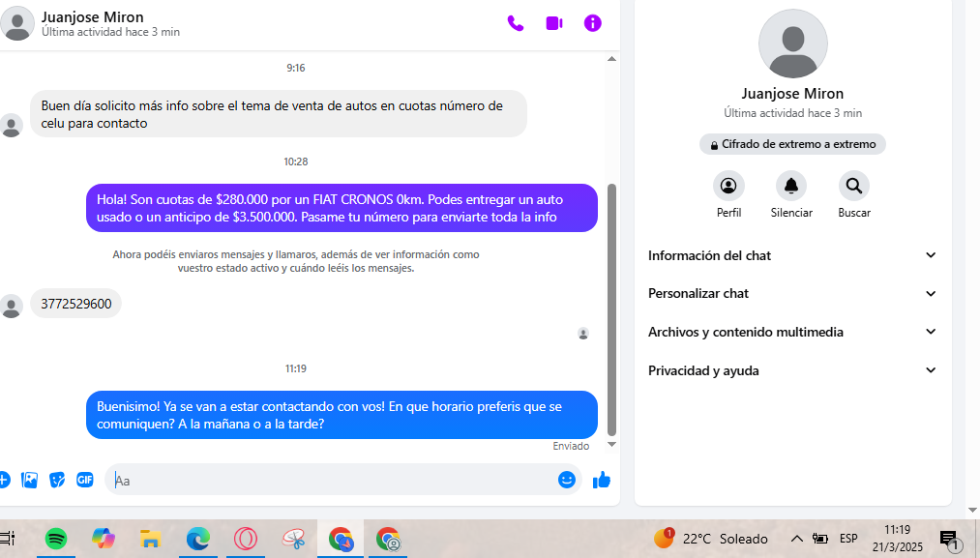Click the Task View icon on taskbar
980x558 pixels.
pyautogui.click(x=8, y=539)
